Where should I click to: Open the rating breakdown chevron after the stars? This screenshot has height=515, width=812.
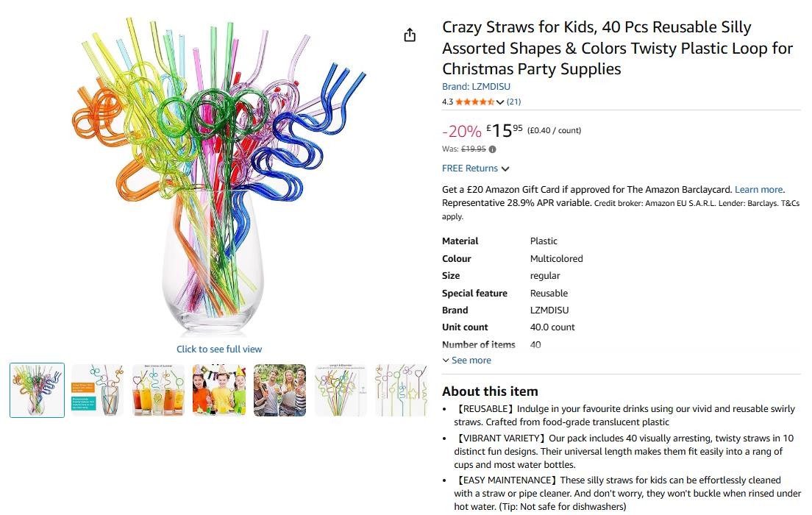tap(500, 102)
